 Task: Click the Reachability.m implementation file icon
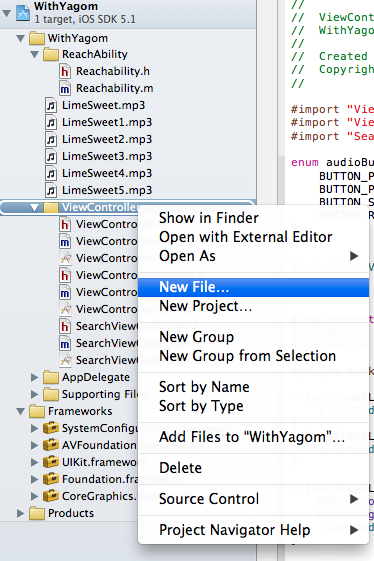pos(65,88)
